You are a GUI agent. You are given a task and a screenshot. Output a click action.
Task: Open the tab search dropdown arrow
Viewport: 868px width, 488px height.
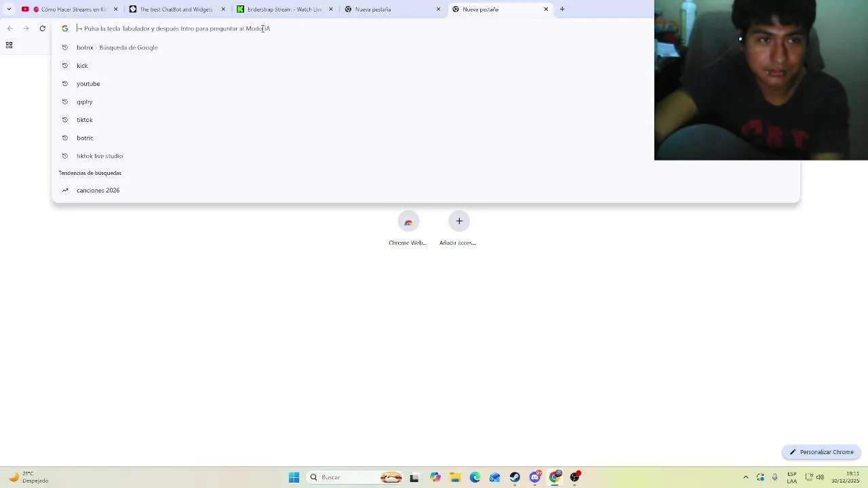[9, 9]
